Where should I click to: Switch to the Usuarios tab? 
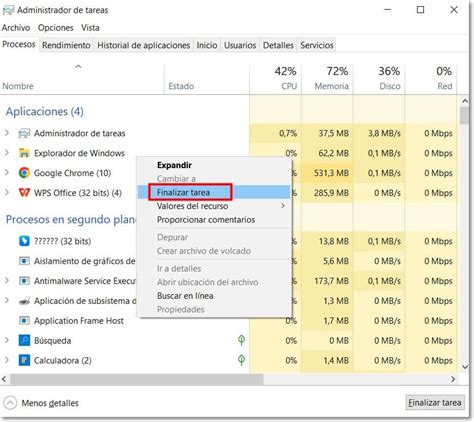(240, 45)
